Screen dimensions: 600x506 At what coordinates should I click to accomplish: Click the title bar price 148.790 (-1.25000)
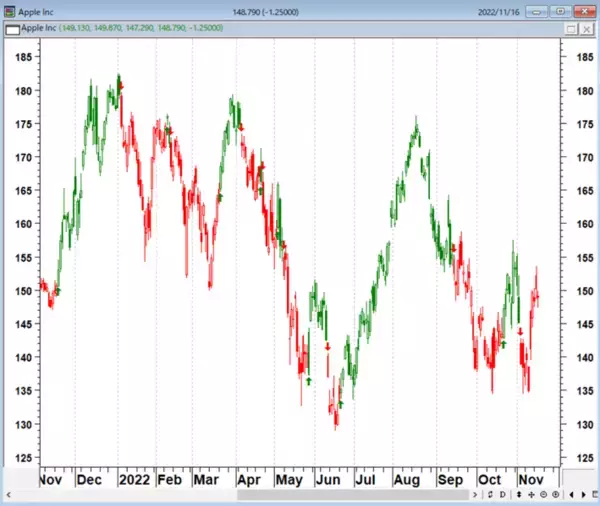(x=266, y=12)
